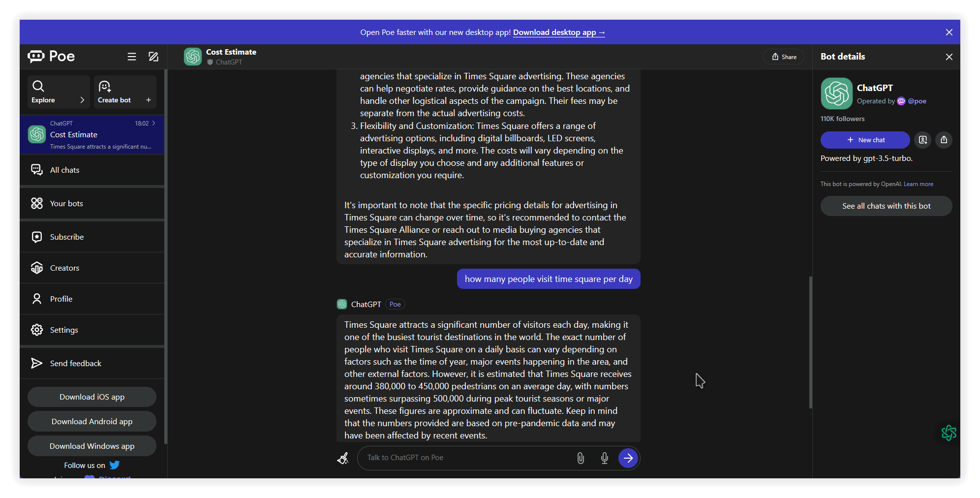Screen dimensions: 980x498
Task: Click the Create bot smiley icon
Action: pos(105,86)
